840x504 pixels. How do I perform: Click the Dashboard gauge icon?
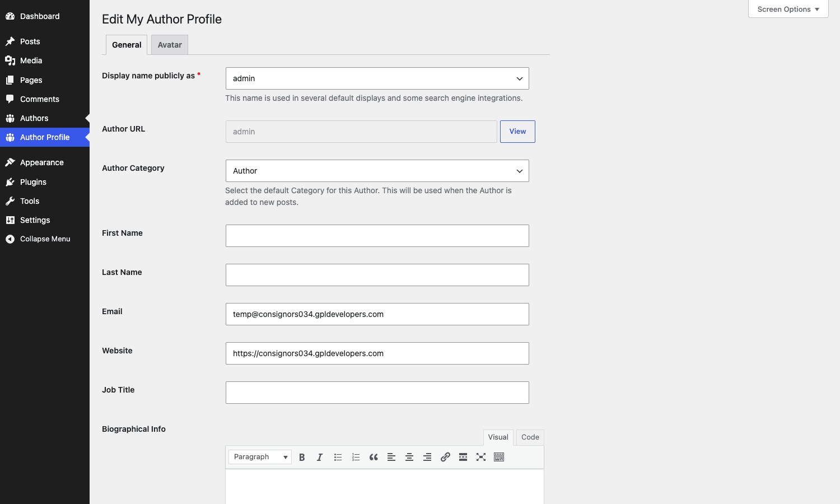[x=10, y=16]
